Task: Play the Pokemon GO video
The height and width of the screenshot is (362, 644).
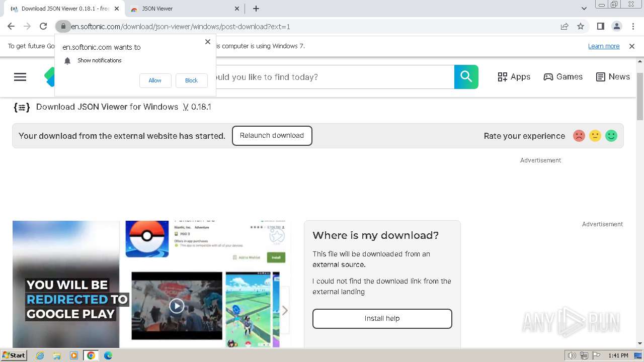Action: pos(177,306)
